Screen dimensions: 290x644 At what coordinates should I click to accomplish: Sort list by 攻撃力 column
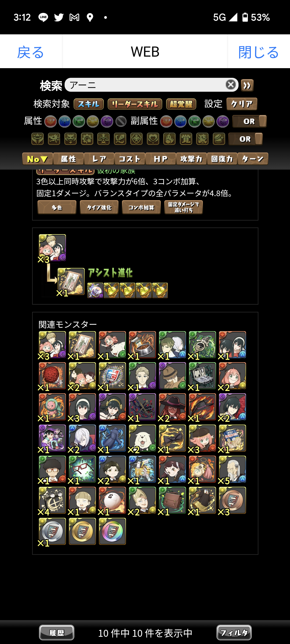(x=191, y=159)
